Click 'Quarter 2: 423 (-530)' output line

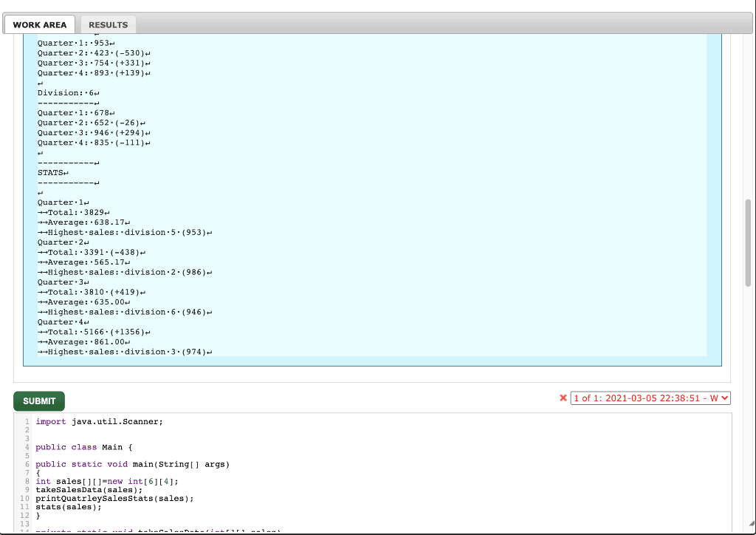94,53
